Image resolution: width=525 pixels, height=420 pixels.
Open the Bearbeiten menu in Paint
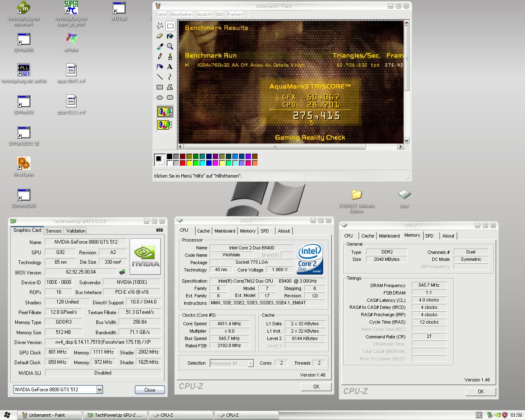tap(182, 14)
